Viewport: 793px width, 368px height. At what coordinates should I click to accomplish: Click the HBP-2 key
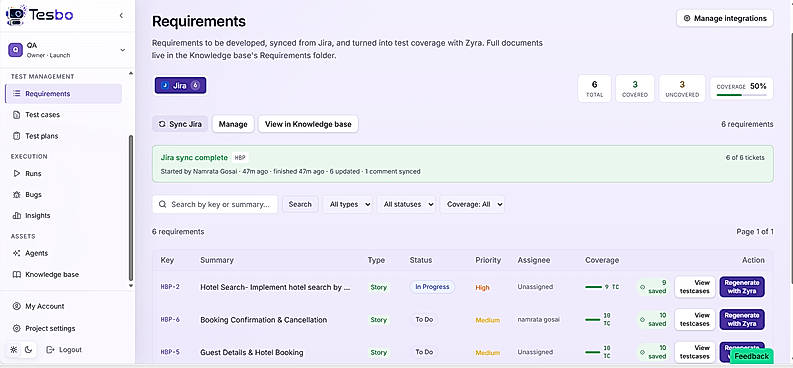coord(170,287)
